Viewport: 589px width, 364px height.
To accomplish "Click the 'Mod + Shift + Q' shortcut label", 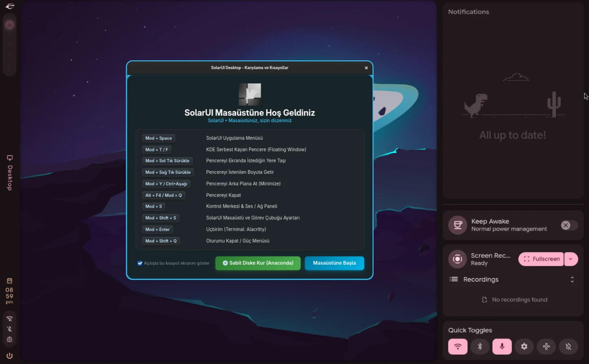I will 161,241.
